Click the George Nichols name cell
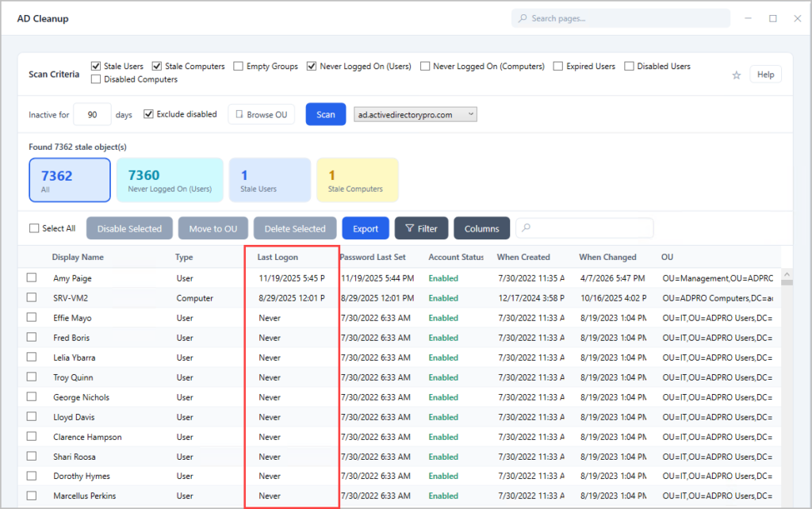Image resolution: width=812 pixels, height=509 pixels. tap(82, 397)
